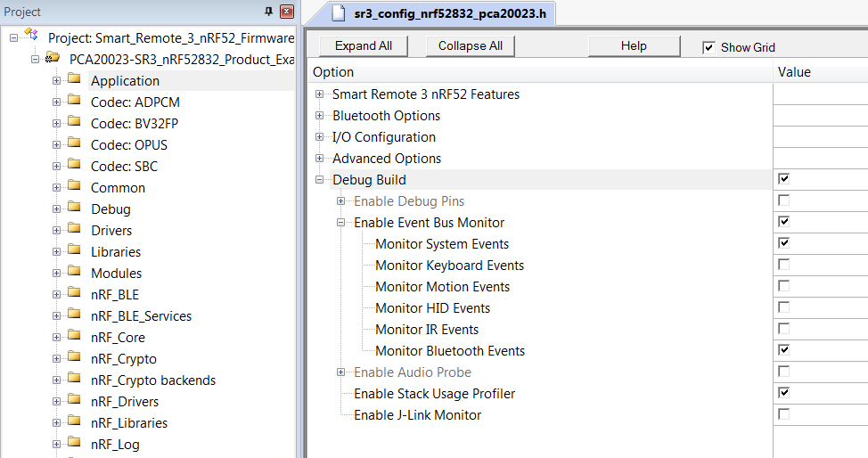Collapse the Debug Build node

click(x=319, y=179)
